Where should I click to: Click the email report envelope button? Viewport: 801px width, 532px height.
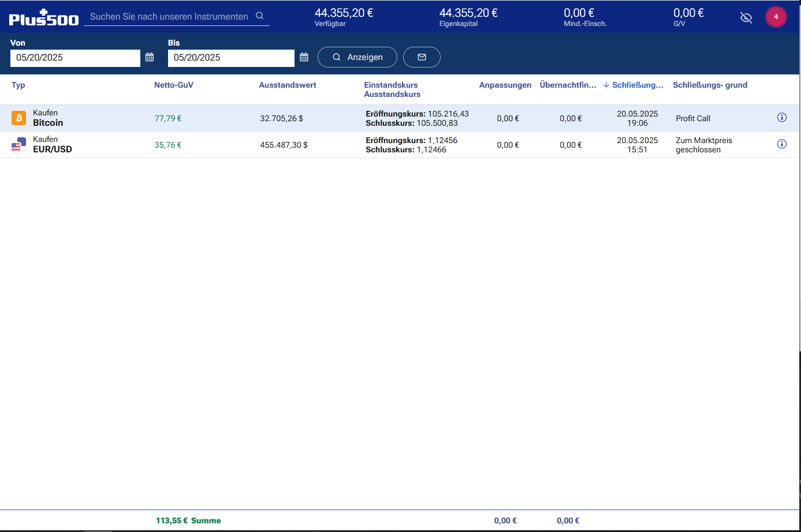point(422,57)
